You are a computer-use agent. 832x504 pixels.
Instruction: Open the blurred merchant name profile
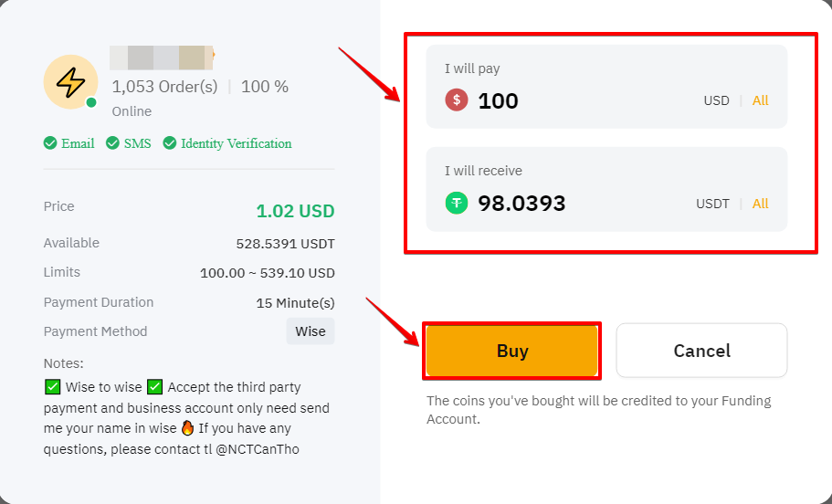(162, 58)
